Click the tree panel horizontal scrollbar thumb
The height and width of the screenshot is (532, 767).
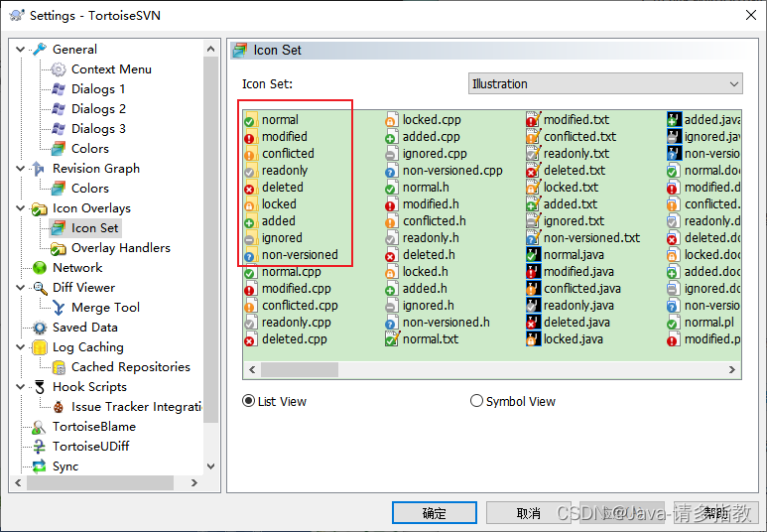click(x=100, y=483)
